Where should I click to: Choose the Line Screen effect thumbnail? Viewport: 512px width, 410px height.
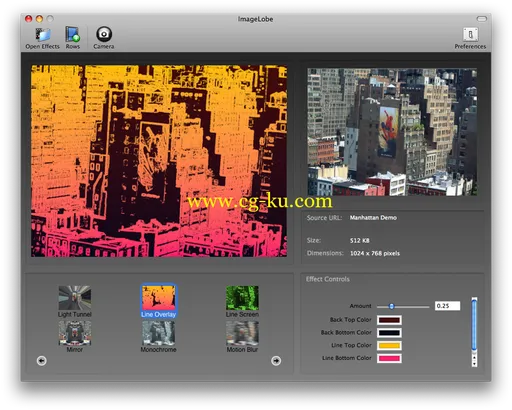pos(242,298)
